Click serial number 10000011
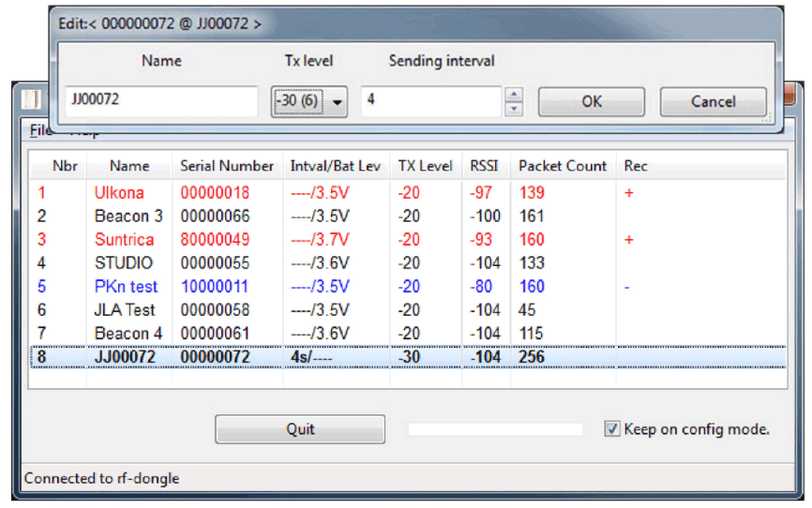This screenshot has width=812, height=508. click(215, 287)
